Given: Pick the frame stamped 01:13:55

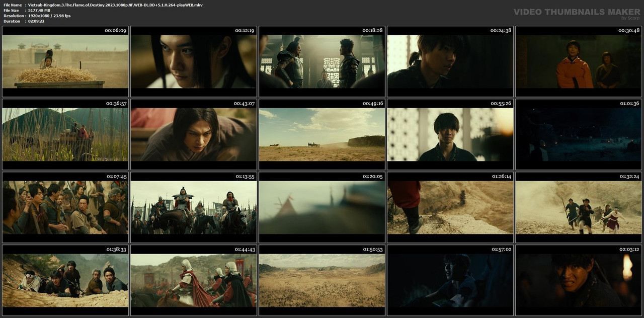Looking at the screenshot, I should (194, 207).
